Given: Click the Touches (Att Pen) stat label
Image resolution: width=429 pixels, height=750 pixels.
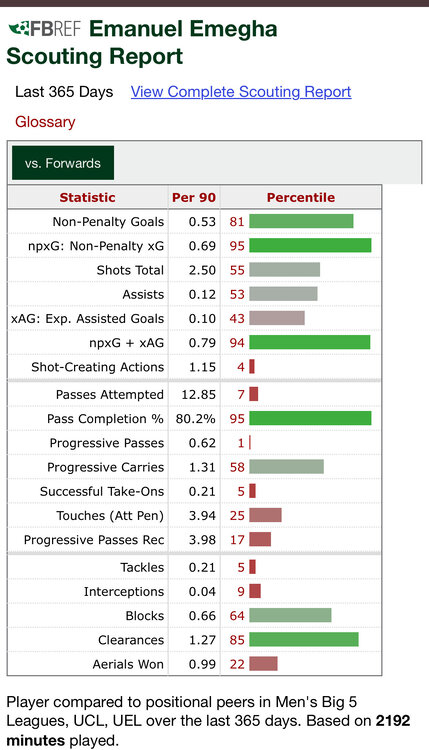Looking at the screenshot, I should click(110, 516).
